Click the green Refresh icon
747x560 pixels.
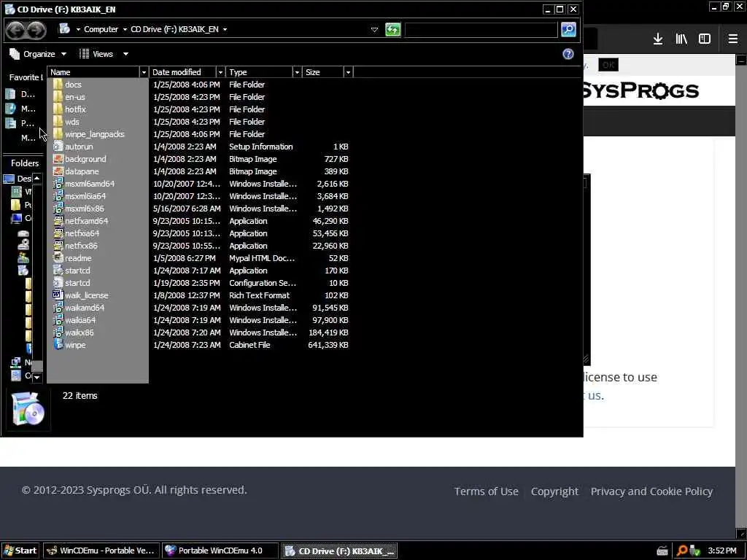tap(392, 29)
